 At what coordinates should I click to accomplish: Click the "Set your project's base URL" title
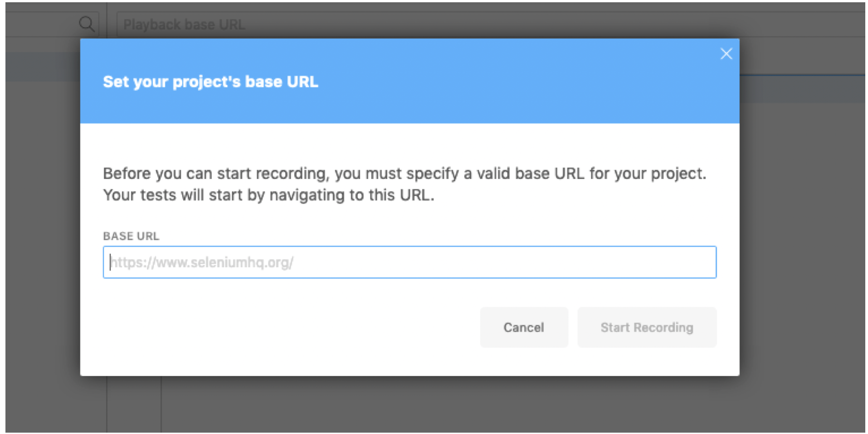[x=210, y=82]
